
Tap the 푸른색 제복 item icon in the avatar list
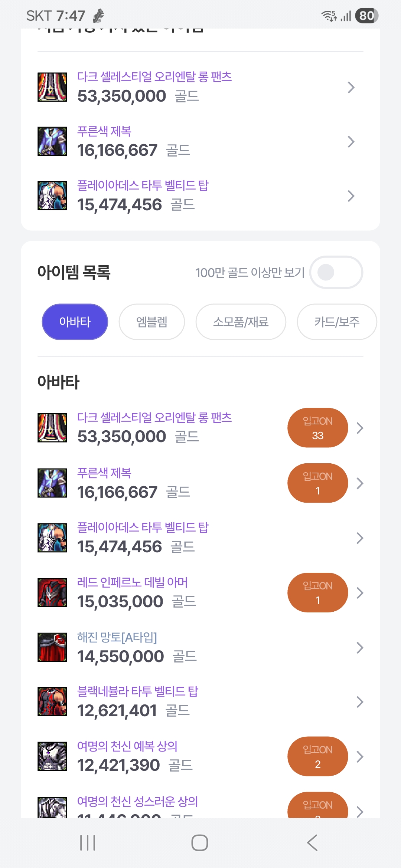tap(52, 483)
